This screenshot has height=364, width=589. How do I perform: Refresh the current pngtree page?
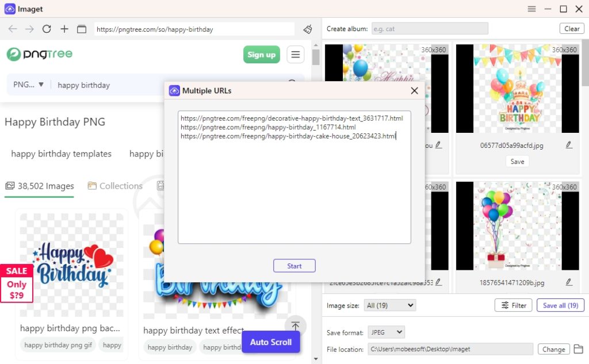(x=47, y=29)
